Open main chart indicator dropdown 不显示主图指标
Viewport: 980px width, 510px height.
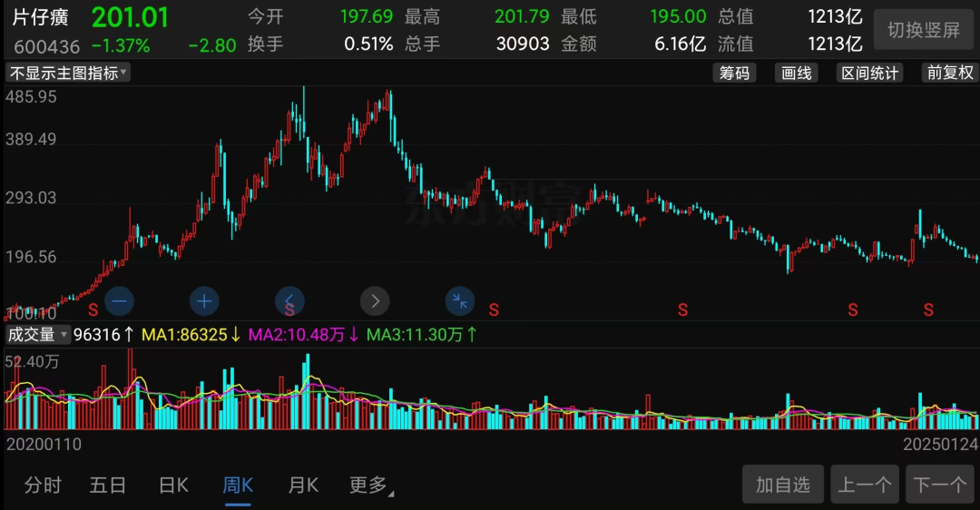68,74
